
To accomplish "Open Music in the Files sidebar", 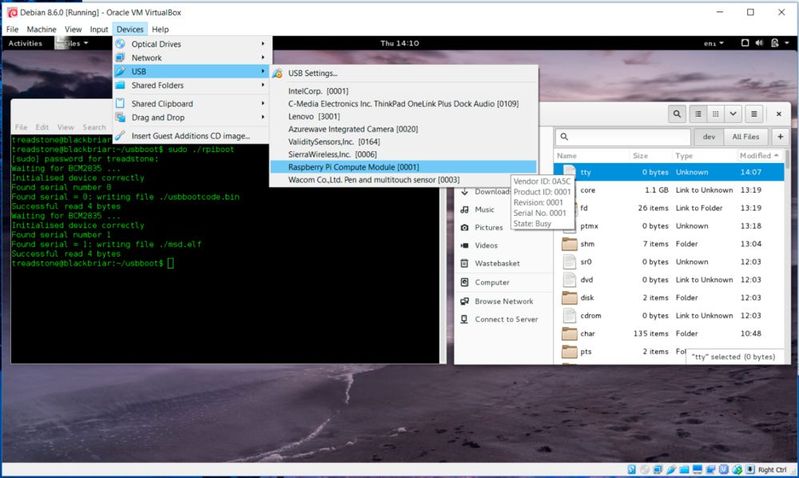I will [x=484, y=209].
